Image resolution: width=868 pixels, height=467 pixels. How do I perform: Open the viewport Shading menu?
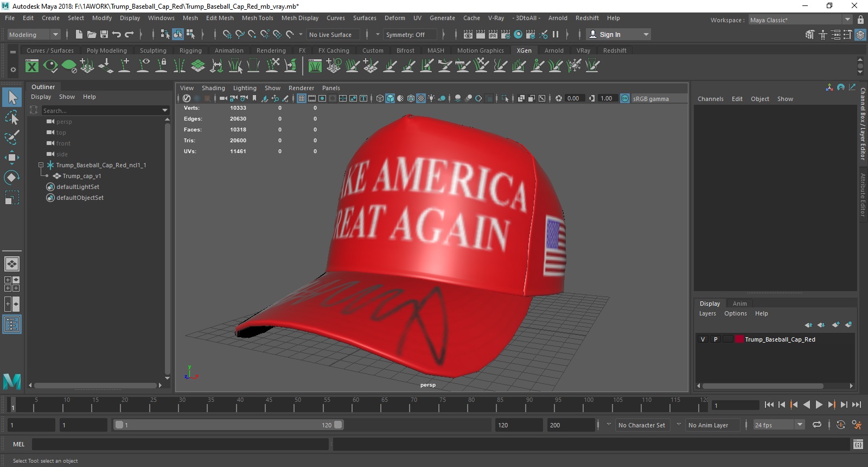[213, 88]
